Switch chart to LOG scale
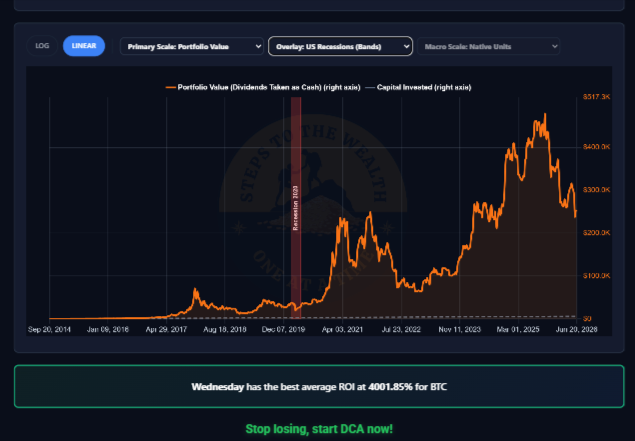635x441 pixels. (42, 46)
